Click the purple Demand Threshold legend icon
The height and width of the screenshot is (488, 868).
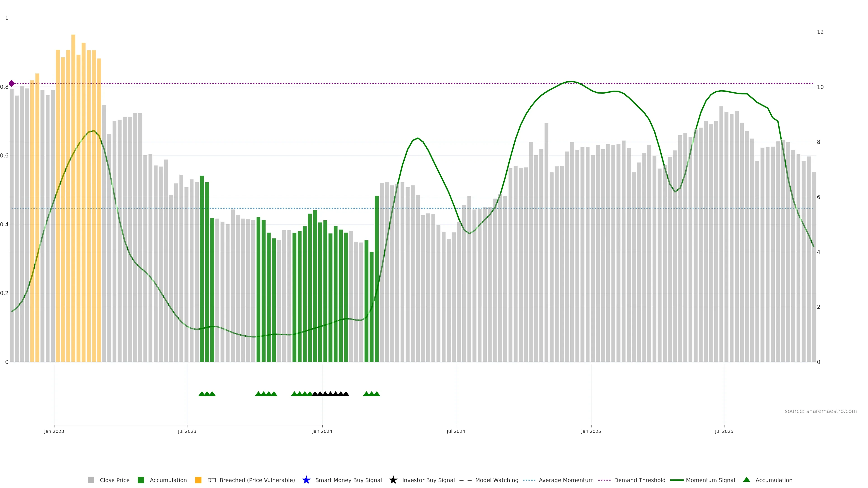pyautogui.click(x=604, y=480)
